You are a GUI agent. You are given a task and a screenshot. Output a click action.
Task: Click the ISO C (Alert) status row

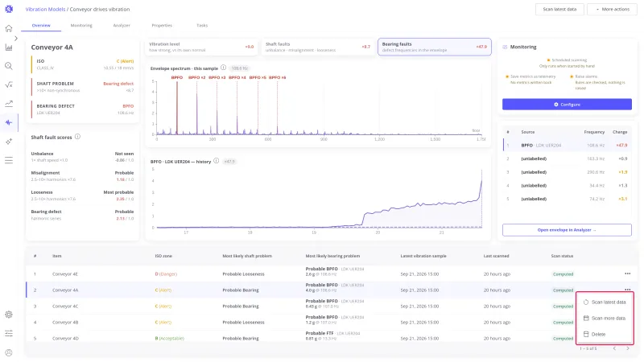click(x=83, y=64)
